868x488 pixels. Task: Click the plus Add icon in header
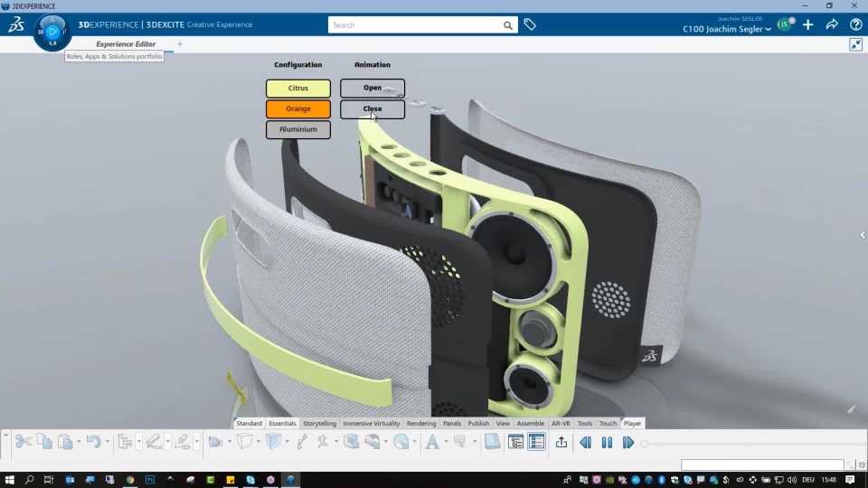(x=808, y=24)
